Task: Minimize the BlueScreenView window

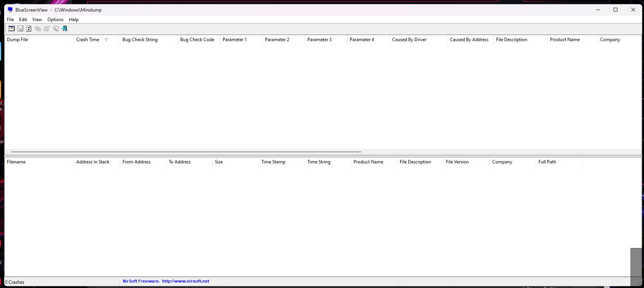Action: pos(598,10)
